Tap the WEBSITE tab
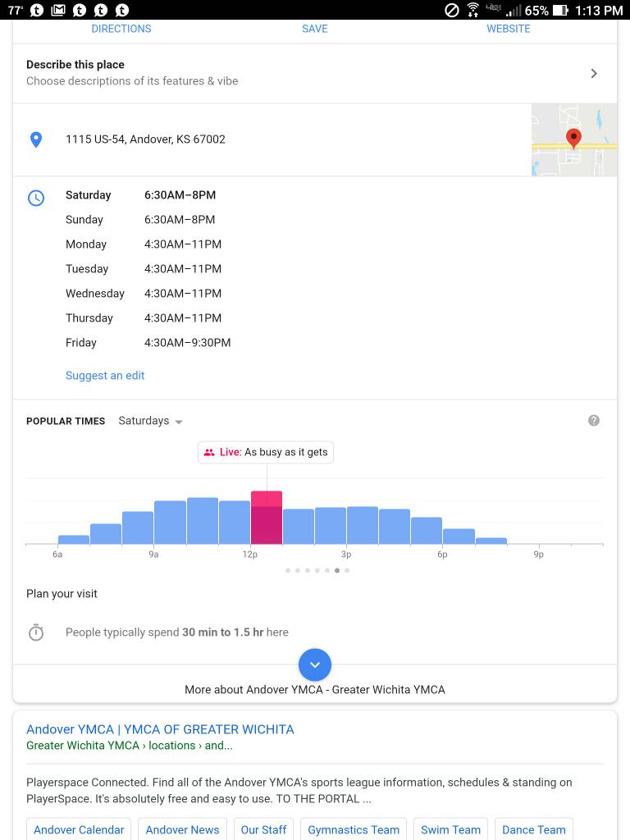630x840 pixels. 509,29
